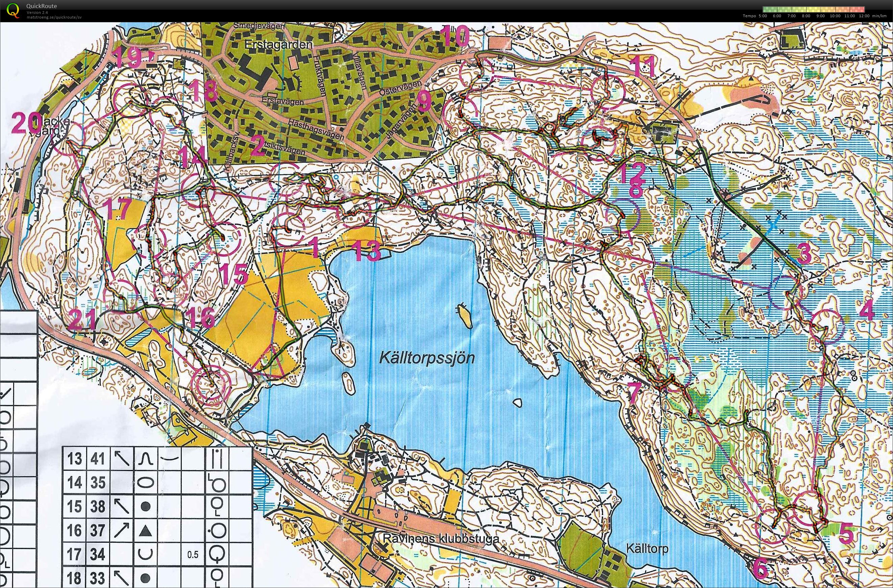The image size is (893, 588).
Task: Click the northeast arrow in row 16
Action: click(x=122, y=530)
